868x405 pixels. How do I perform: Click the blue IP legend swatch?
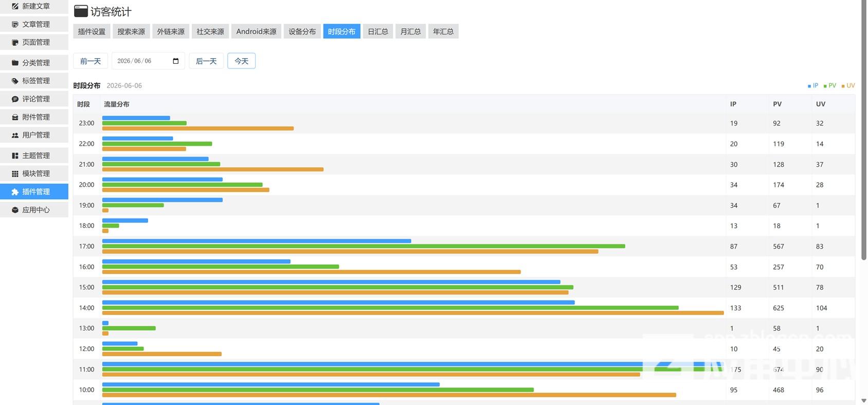click(809, 86)
